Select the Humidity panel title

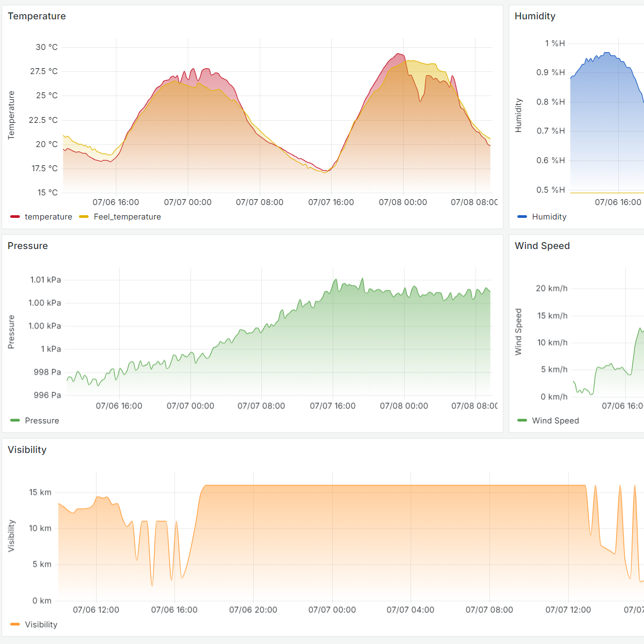click(x=535, y=16)
